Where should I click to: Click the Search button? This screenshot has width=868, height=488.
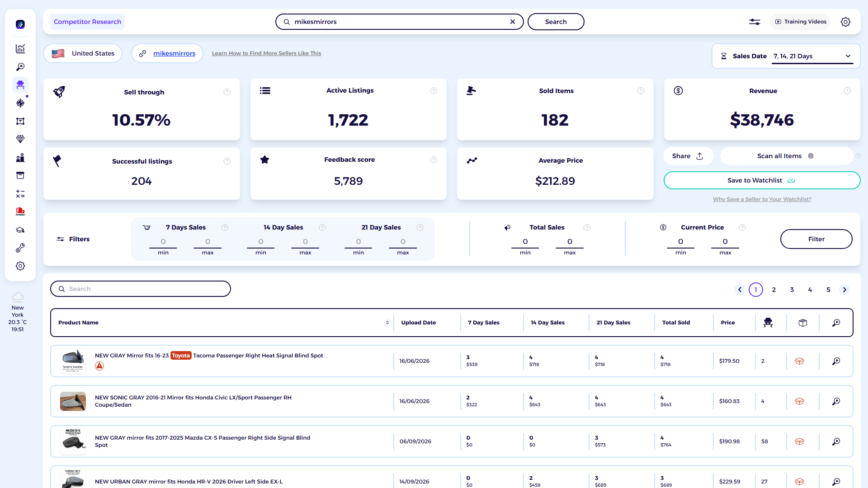point(556,22)
